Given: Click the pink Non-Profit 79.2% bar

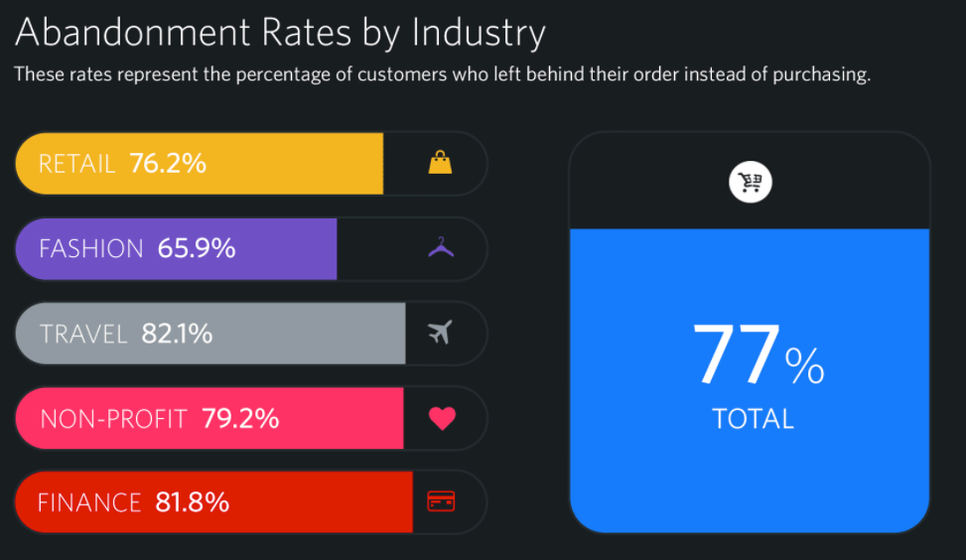Looking at the screenshot, I should pos(209,418).
